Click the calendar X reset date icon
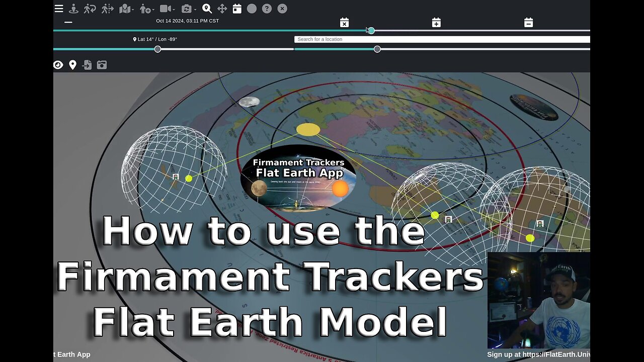The height and width of the screenshot is (362, 644). click(x=344, y=22)
